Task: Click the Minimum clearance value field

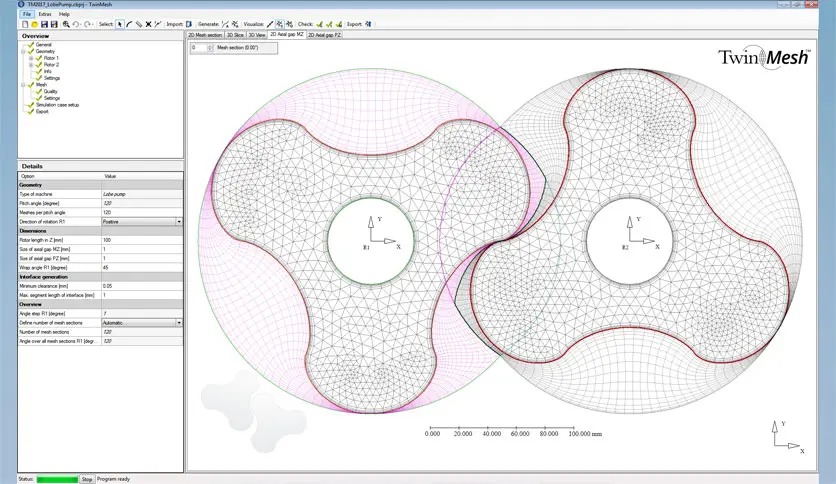Action: (x=142, y=286)
